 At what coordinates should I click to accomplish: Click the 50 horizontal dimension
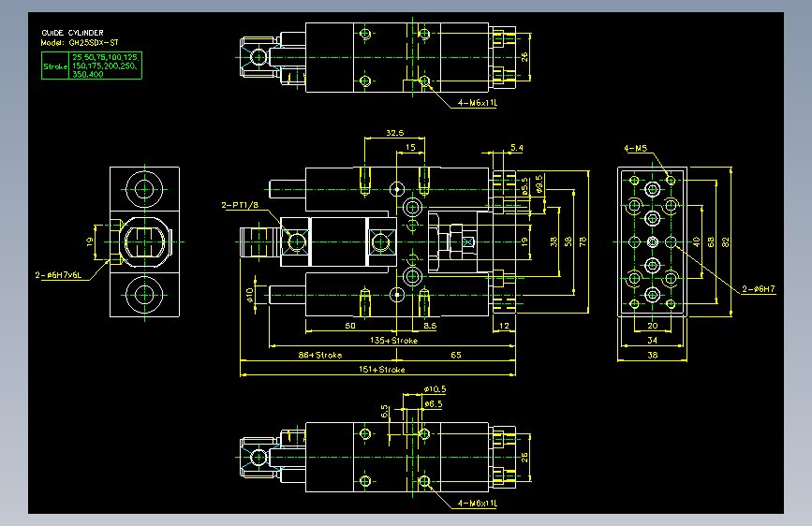pos(350,326)
